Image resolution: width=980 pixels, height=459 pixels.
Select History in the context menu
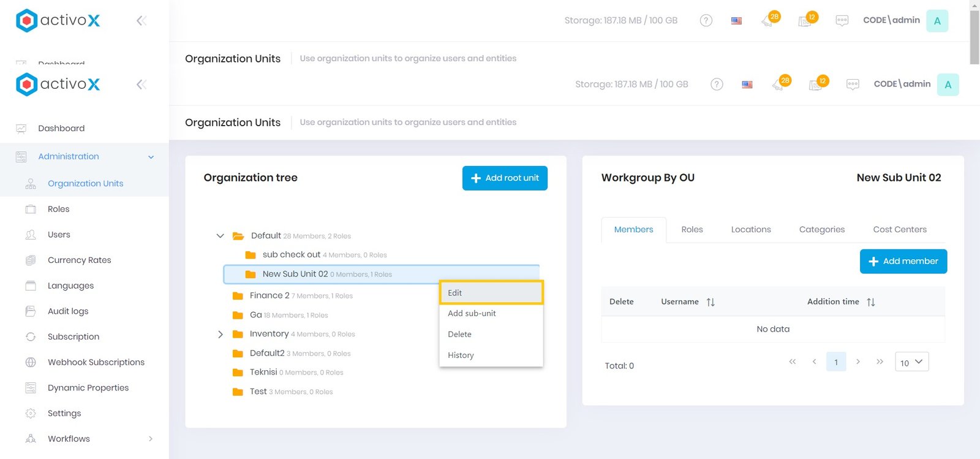[461, 355]
